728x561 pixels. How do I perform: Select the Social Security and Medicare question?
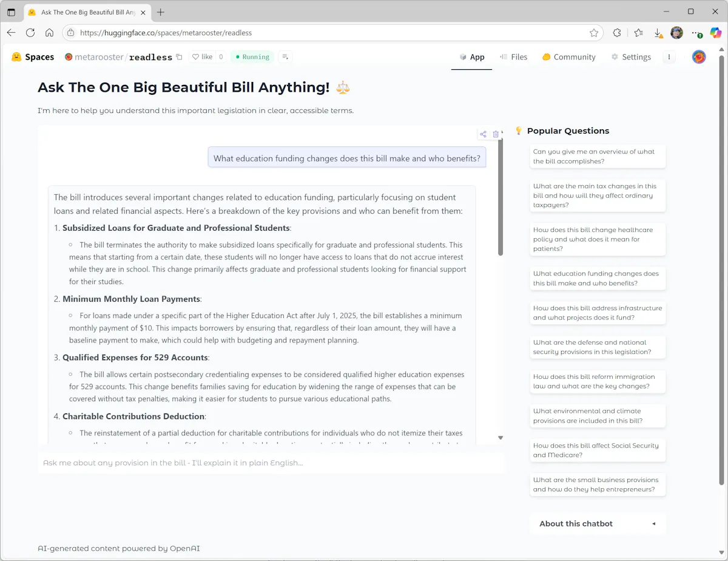click(x=598, y=450)
